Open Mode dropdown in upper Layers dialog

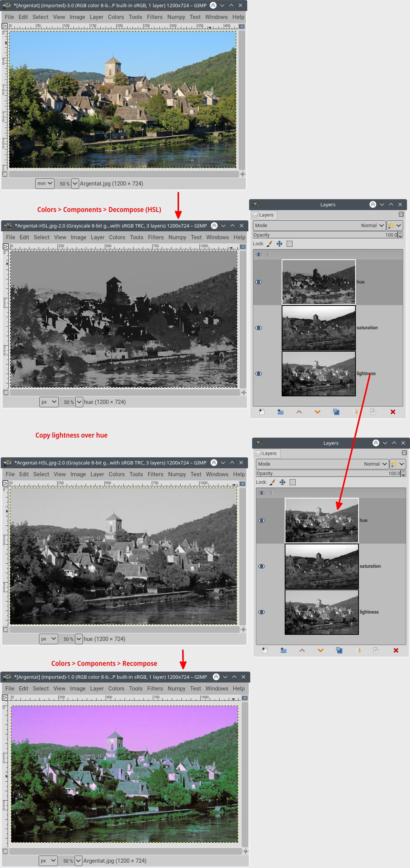[x=319, y=226]
